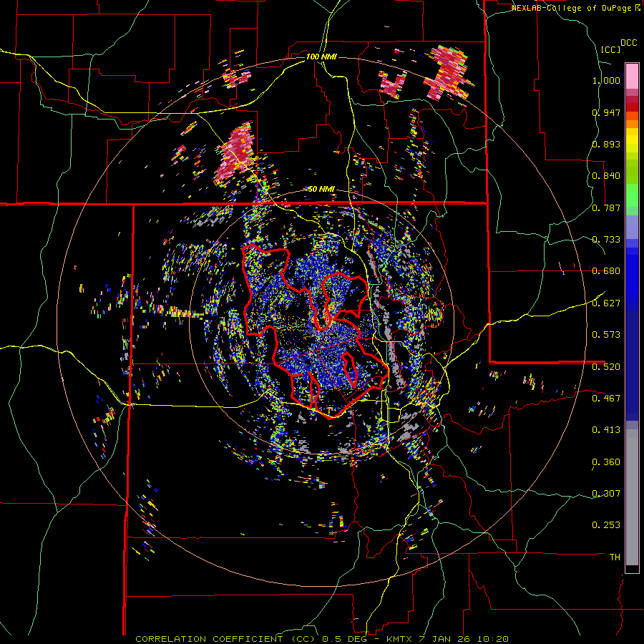Click the 0.947 legend value
The height and width of the screenshot is (644, 644).
(x=606, y=112)
